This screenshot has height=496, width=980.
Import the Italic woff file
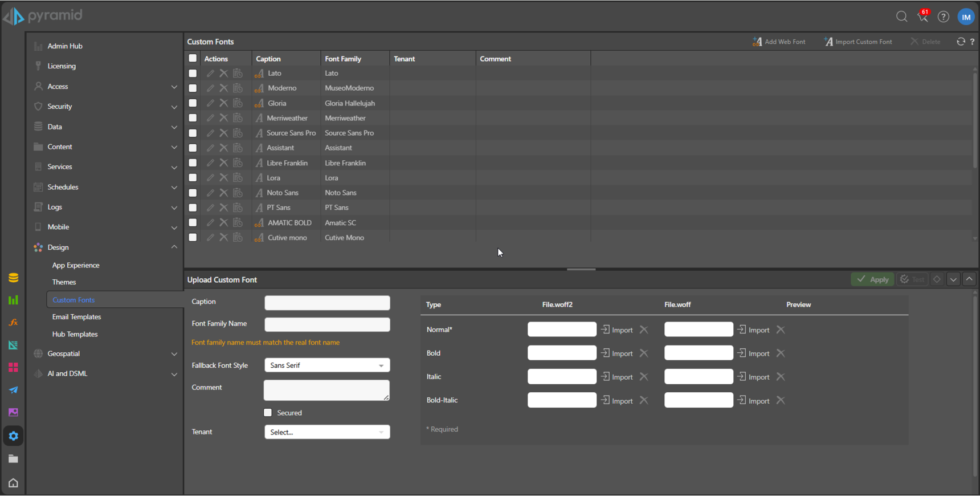point(754,377)
